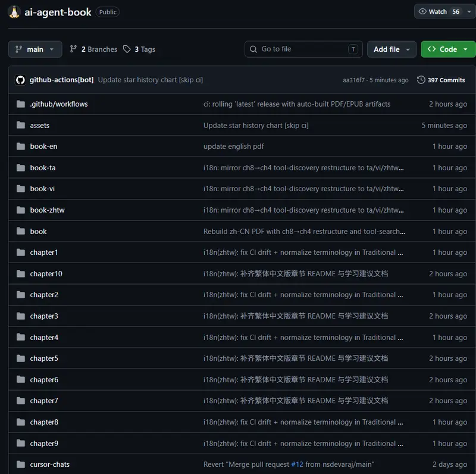Open pull request #12 link
This screenshot has height=474, width=476.
point(297,464)
